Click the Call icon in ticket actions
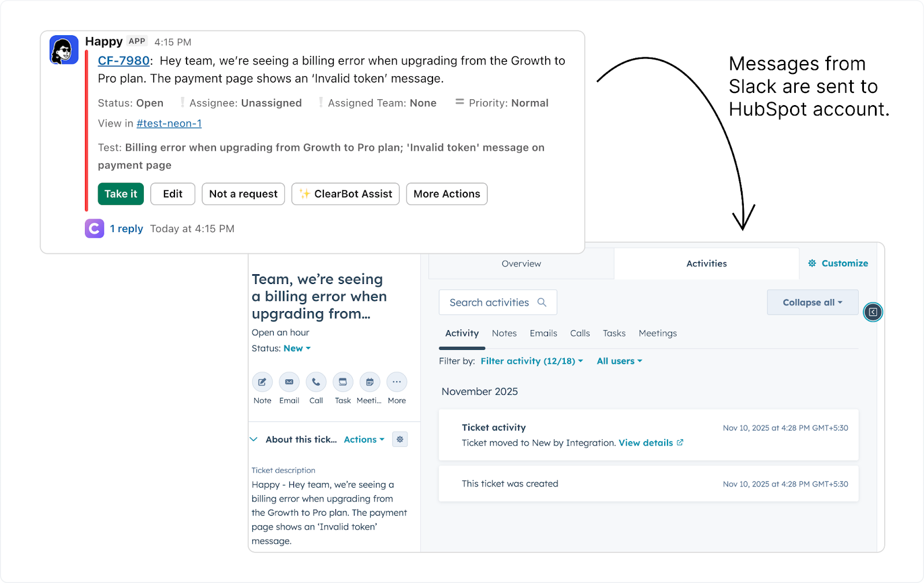Screen dimensions: 924x583 316,382
